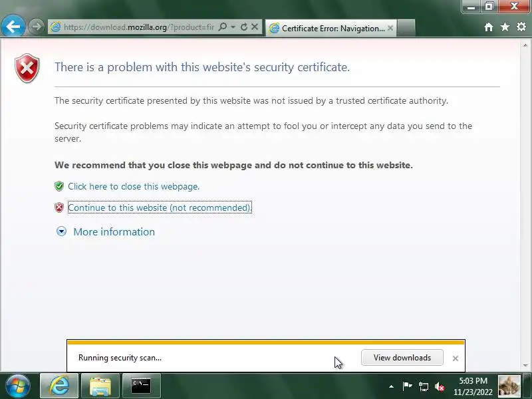Click the 'Running security scan...' status text
This screenshot has width=532, height=399.
point(120,358)
